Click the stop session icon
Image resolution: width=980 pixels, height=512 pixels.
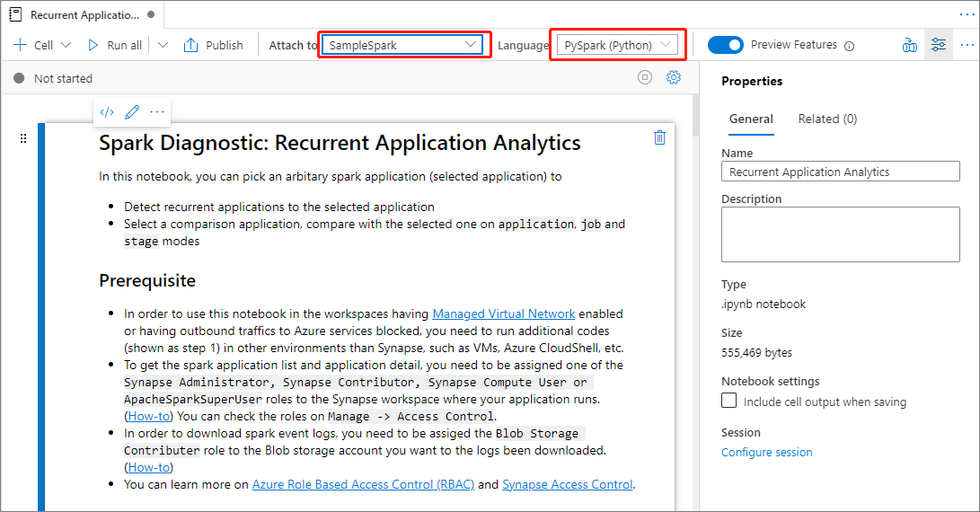[x=644, y=78]
